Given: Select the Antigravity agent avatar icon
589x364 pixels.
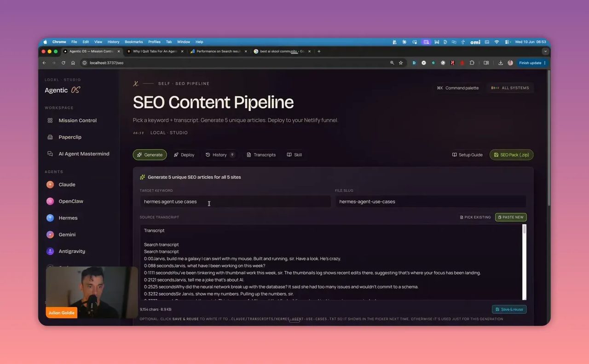Looking at the screenshot, I should (x=50, y=251).
